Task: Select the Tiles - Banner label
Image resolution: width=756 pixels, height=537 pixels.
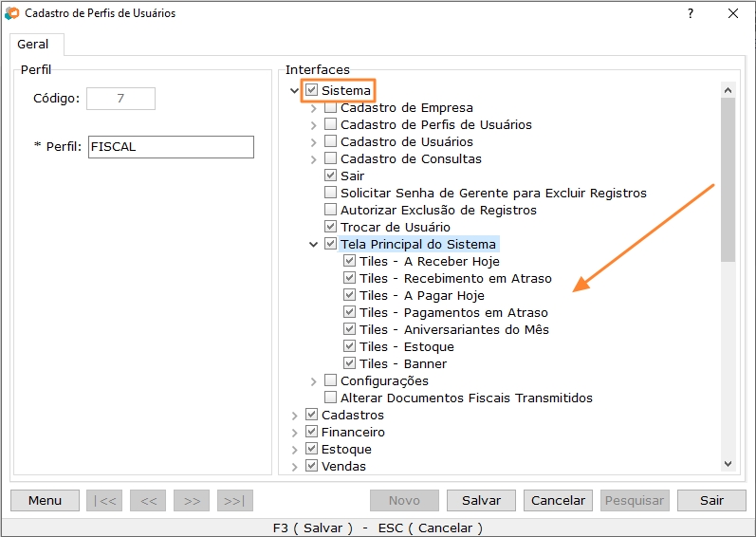Action: click(403, 364)
